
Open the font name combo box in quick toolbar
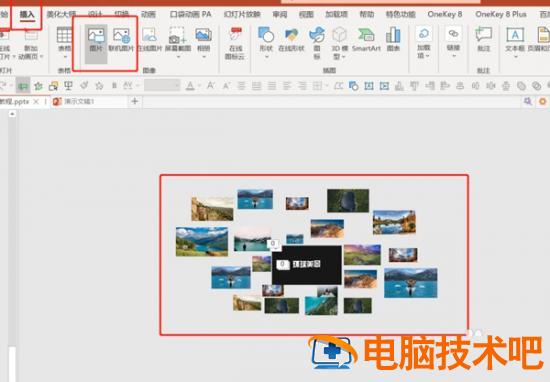click(x=162, y=85)
